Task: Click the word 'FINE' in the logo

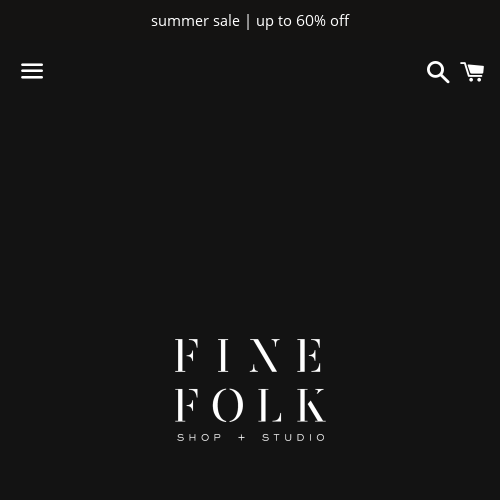Action: point(248,355)
